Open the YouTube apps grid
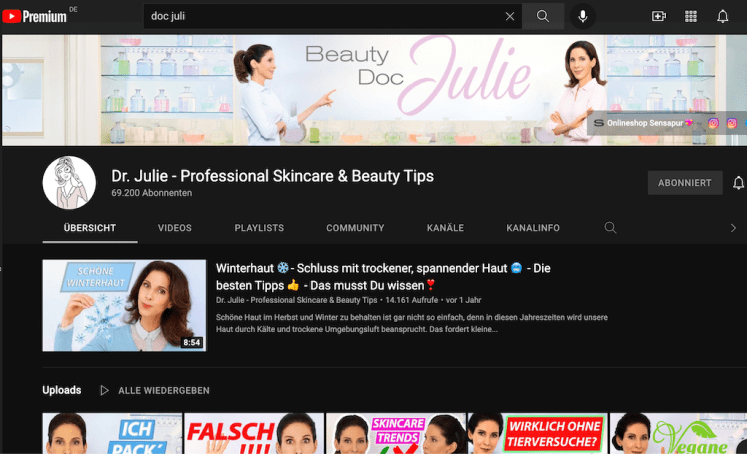 pos(690,16)
